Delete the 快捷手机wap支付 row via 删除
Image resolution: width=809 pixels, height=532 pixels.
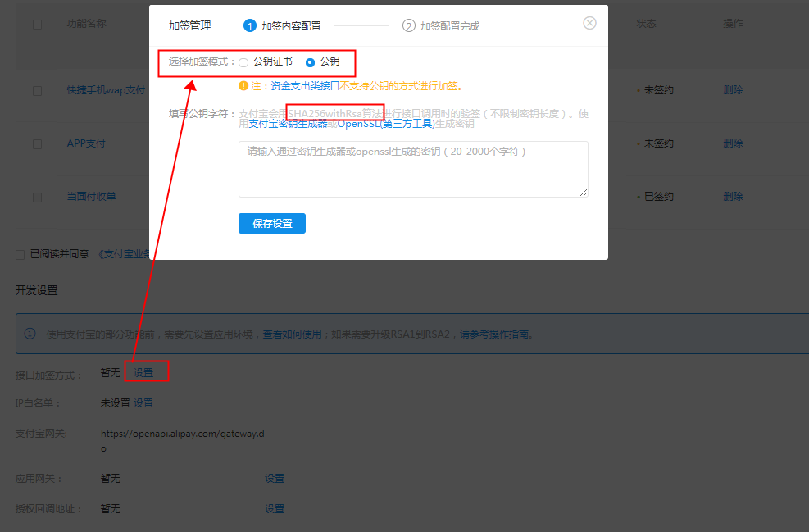pos(733,90)
